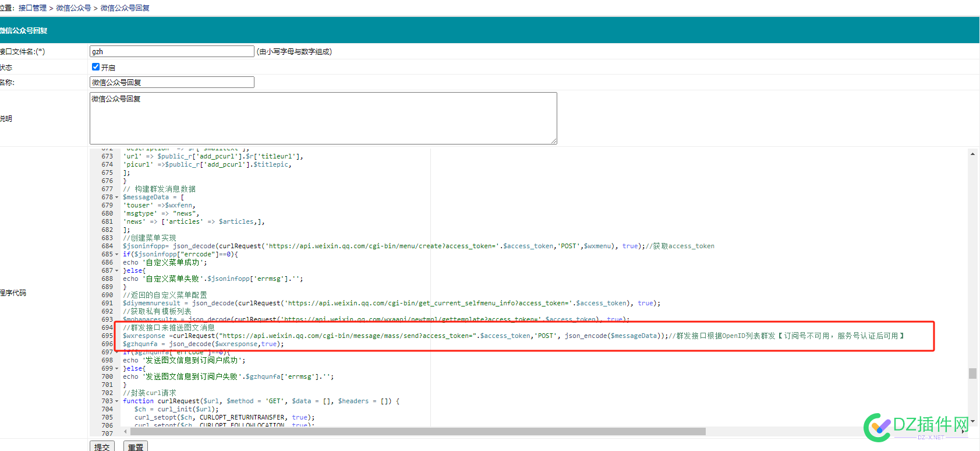The image size is (980, 451).
Task: Click the '$ch = curl_init($url);' line
Action: (x=176, y=409)
